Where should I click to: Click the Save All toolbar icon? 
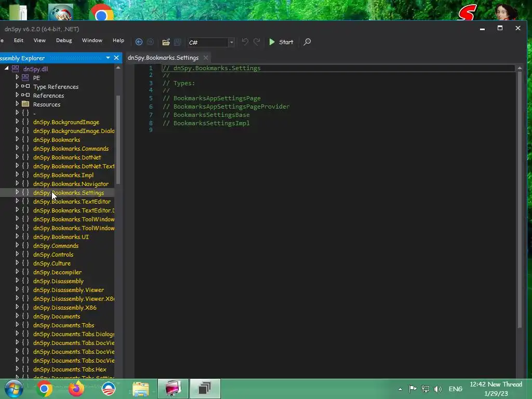tap(178, 42)
